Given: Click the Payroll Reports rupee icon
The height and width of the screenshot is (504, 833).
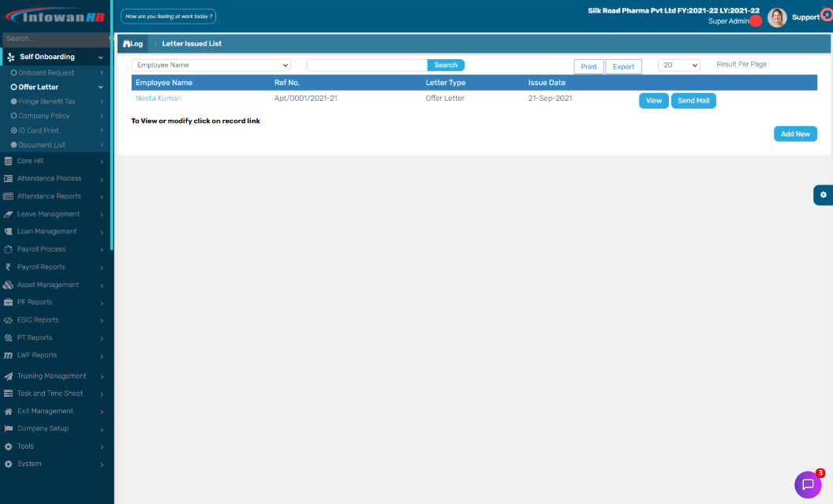Looking at the screenshot, I should [x=9, y=267].
